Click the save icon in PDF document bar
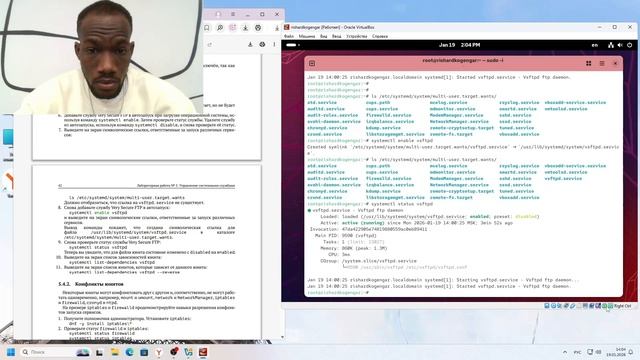Screen dimensions: 640x360 click(250, 44)
